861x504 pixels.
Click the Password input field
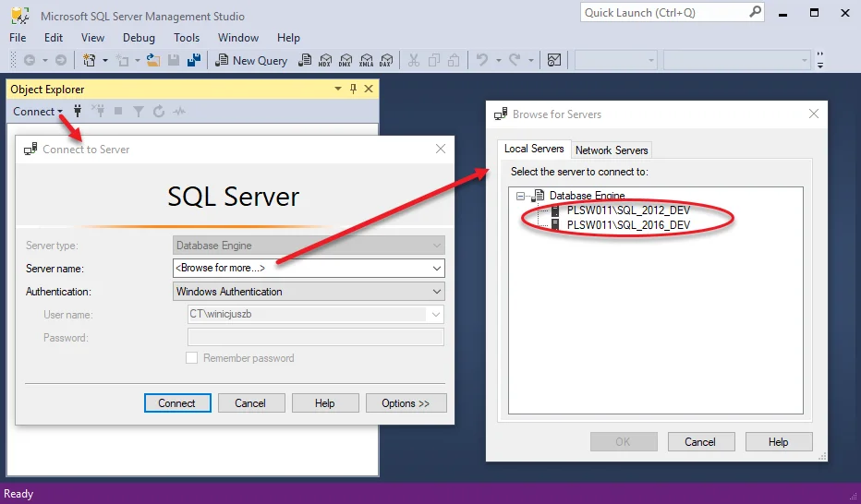coord(316,337)
